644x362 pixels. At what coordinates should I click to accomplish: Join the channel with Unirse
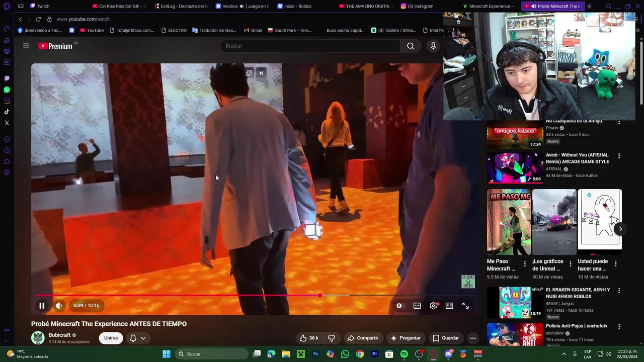[x=111, y=338]
